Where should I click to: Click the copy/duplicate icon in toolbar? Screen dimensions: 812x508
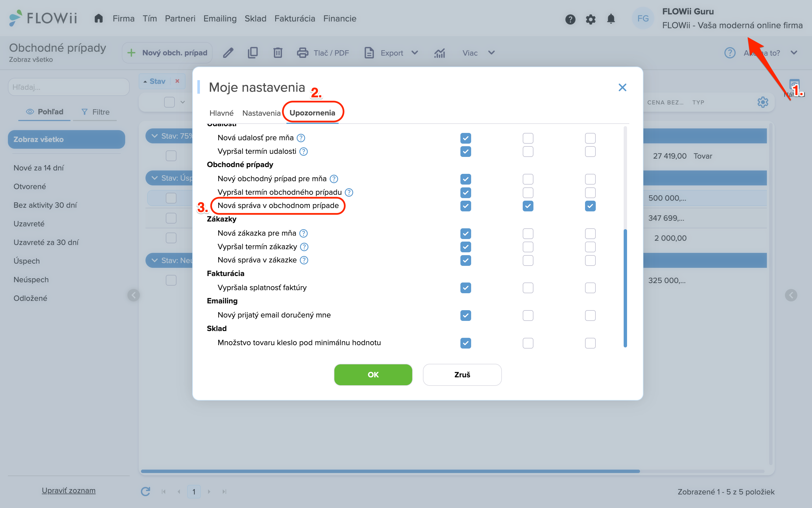[253, 53]
